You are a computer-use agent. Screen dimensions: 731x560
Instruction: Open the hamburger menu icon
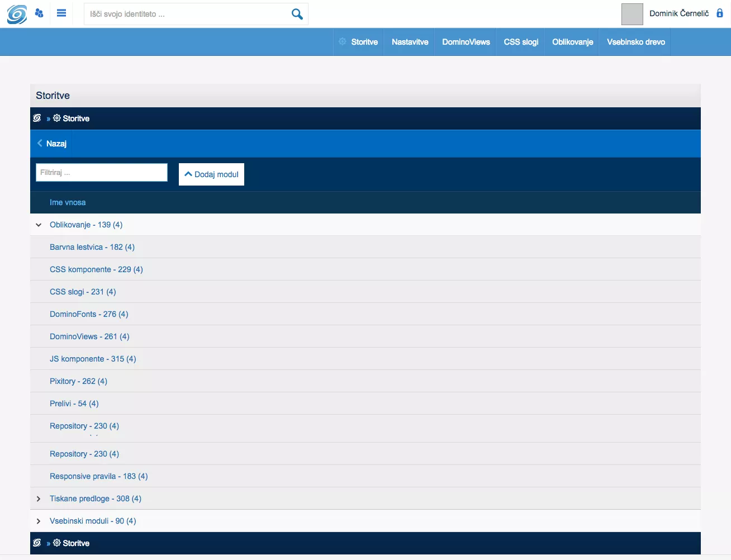click(61, 13)
